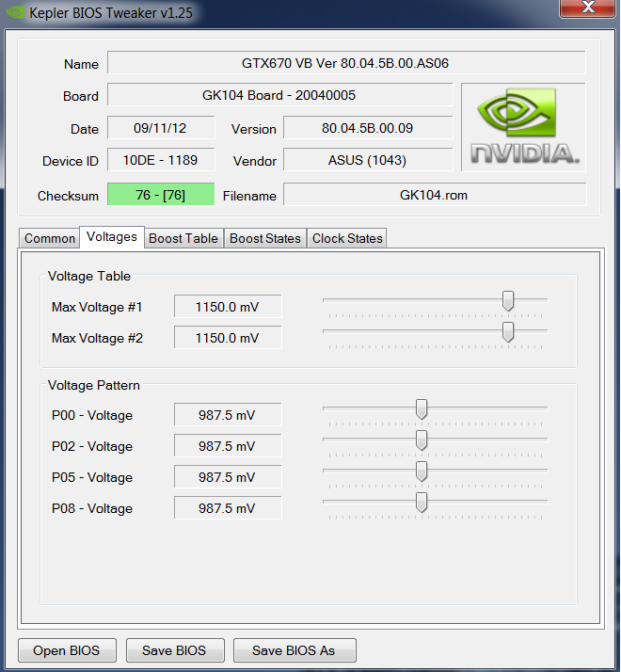Image resolution: width=621 pixels, height=672 pixels.
Task: Click the NVIDIA logo image
Action: click(524, 127)
